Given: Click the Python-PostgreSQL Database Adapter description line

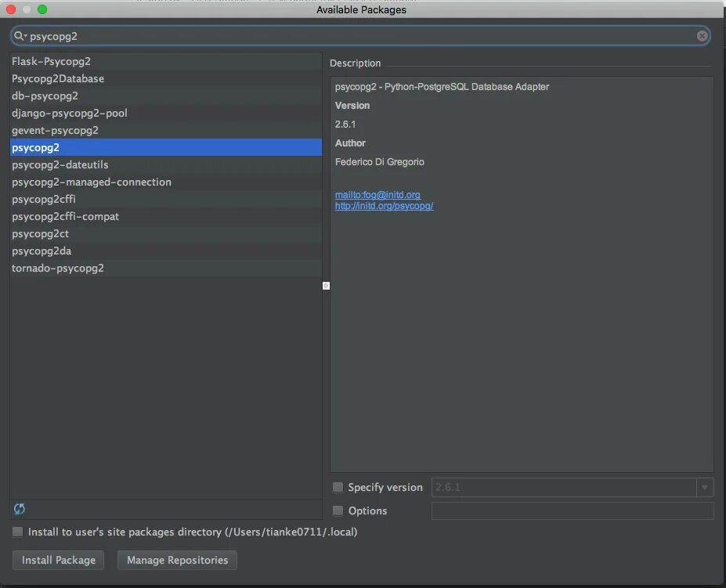Looking at the screenshot, I should tap(442, 87).
